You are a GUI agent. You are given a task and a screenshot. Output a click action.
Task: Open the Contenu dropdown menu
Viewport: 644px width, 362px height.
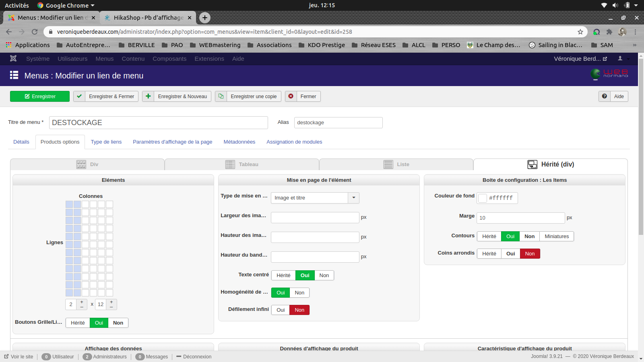coord(133,59)
